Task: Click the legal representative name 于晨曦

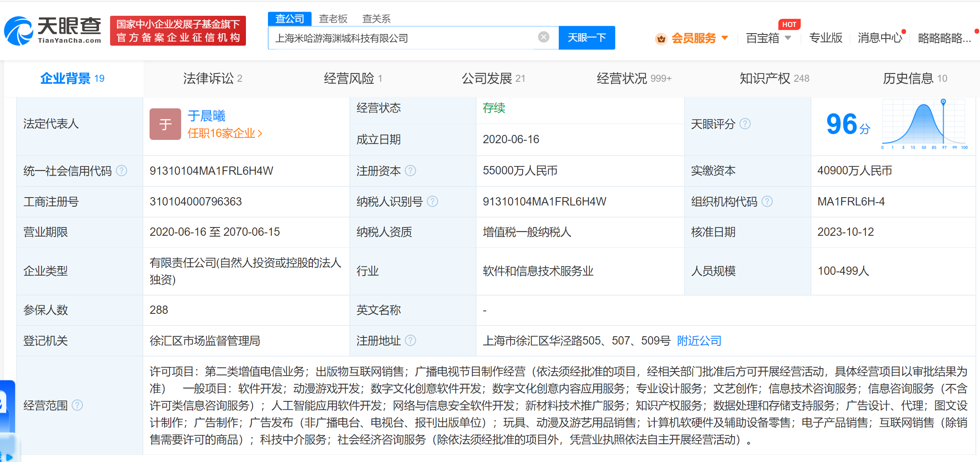Action: tap(206, 115)
